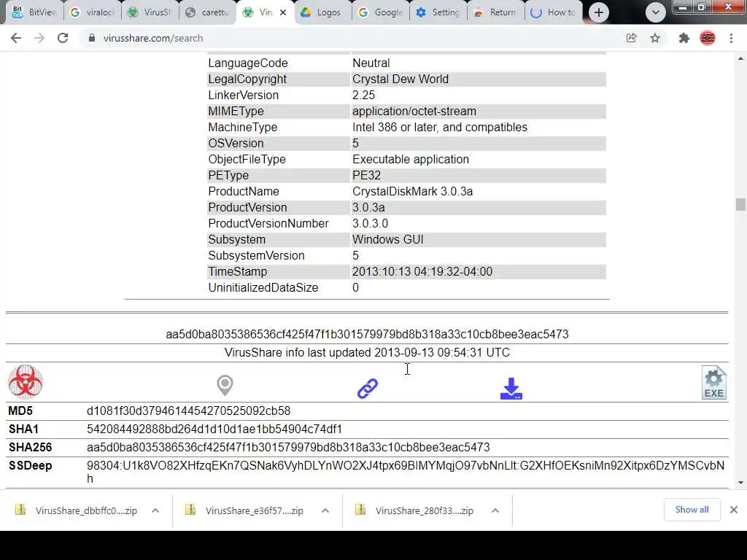
Task: Click the page scrollbar thumb
Action: [x=740, y=204]
